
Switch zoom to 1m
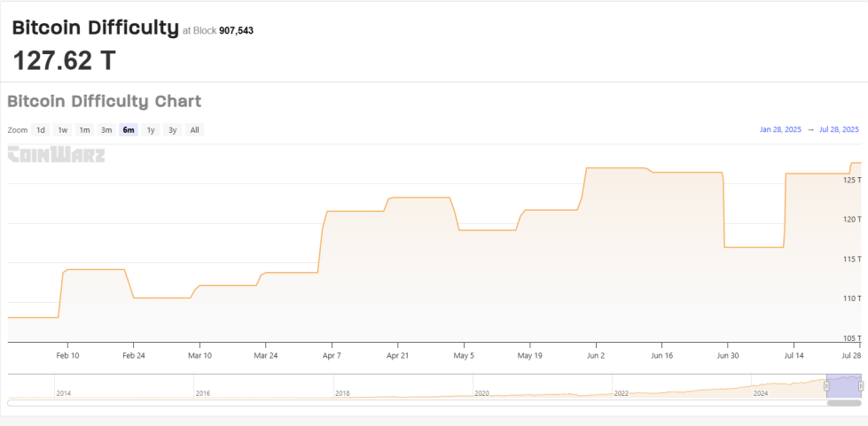click(84, 130)
